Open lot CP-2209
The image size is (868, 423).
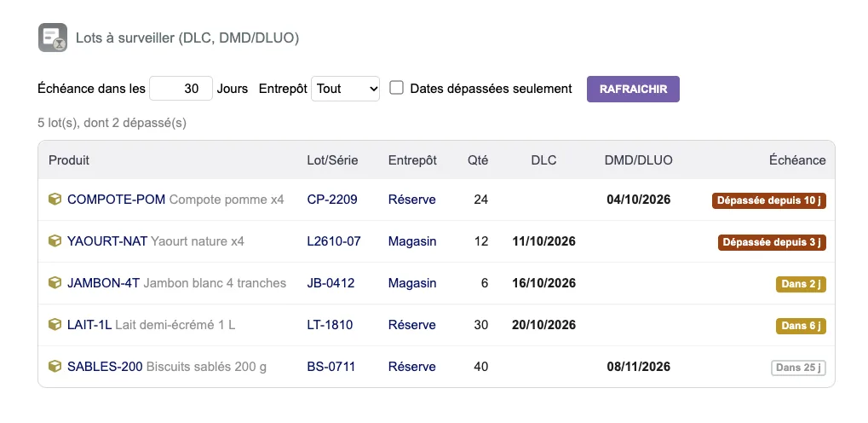332,199
